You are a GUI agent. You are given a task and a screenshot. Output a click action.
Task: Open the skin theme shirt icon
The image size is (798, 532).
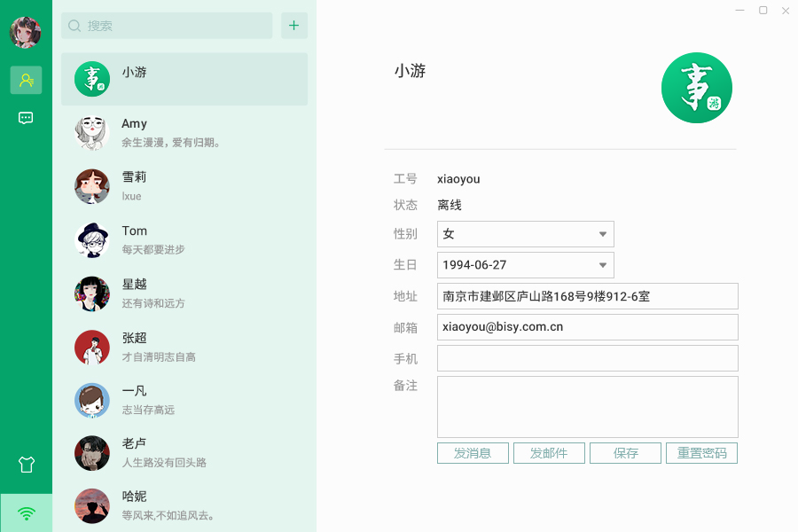(26, 464)
